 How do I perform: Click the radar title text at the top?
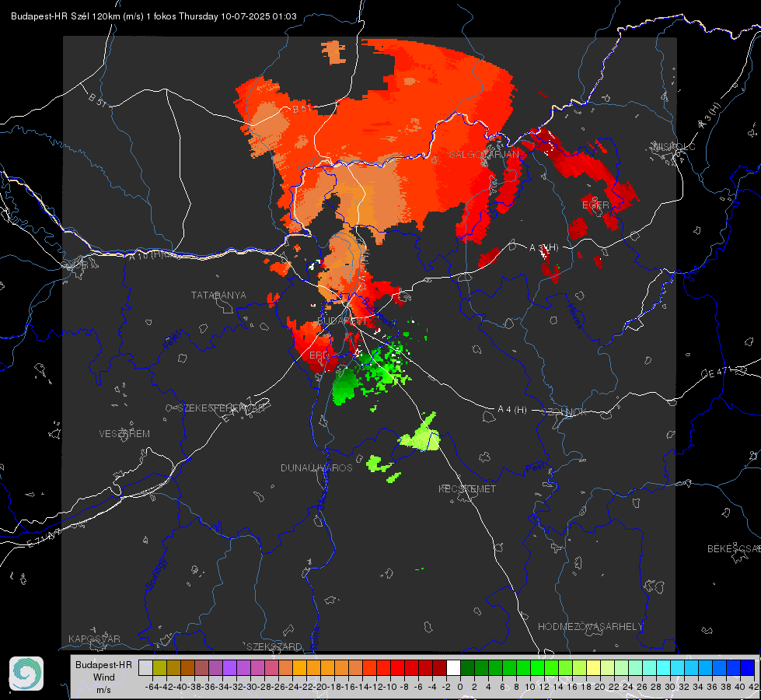pos(154,16)
